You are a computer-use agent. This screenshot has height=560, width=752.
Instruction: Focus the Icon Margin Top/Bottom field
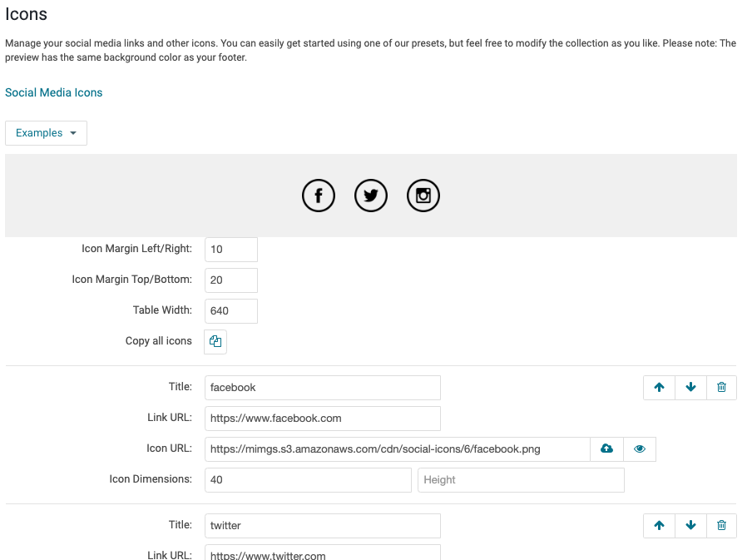231,280
